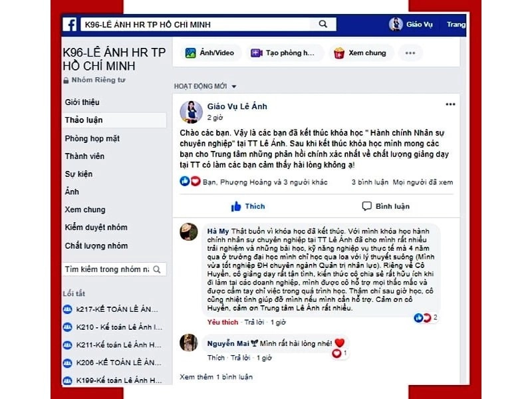Open the 3 bình luận comment list
This screenshot has width=532, height=399.
370,182
